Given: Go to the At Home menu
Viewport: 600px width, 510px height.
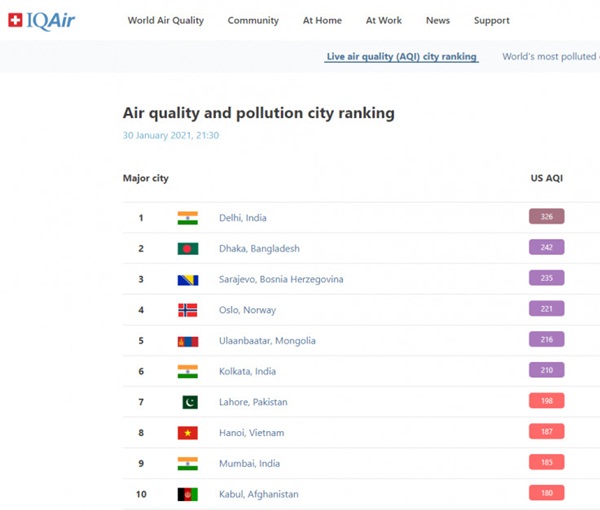Looking at the screenshot, I should coord(322,21).
